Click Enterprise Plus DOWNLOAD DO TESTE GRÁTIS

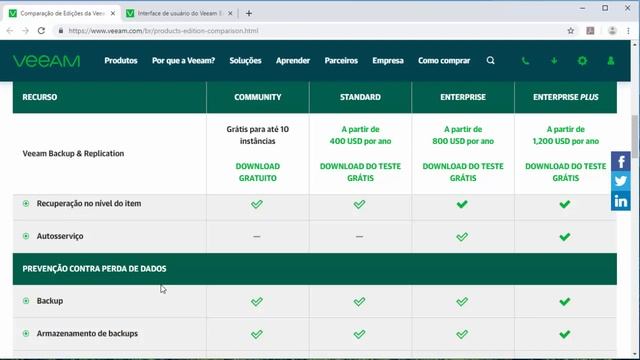click(566, 172)
